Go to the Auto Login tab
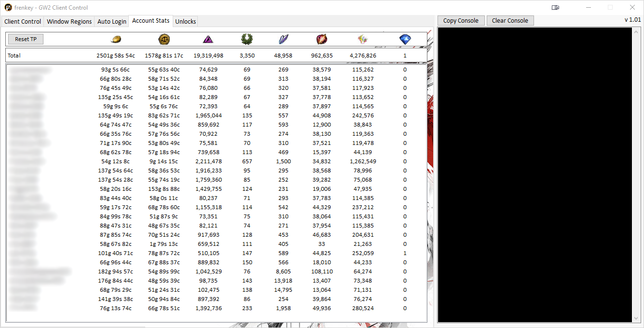 [x=112, y=22]
